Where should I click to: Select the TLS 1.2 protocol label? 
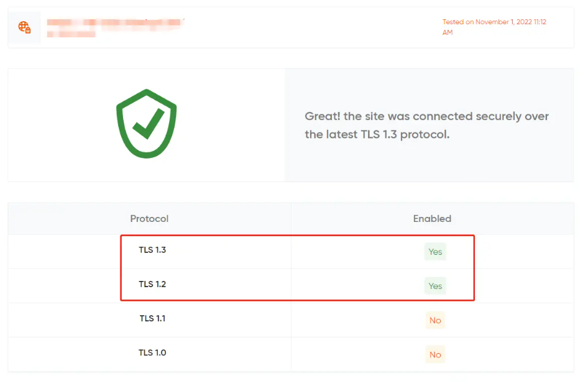tap(152, 285)
